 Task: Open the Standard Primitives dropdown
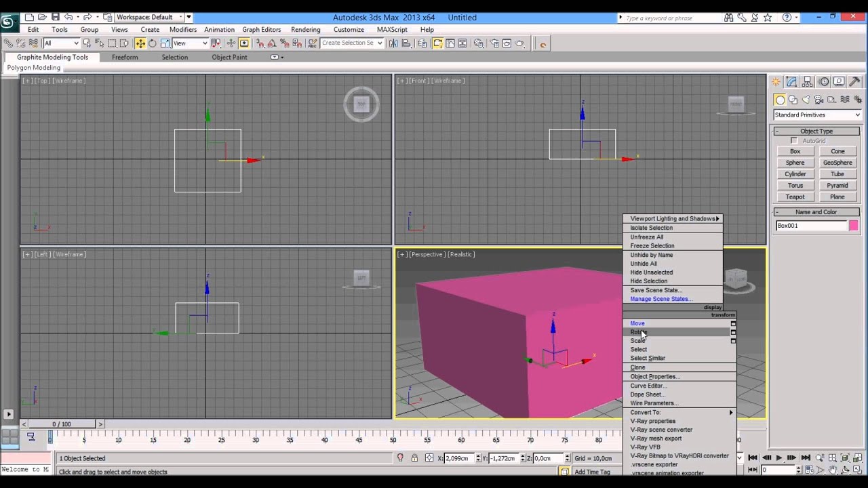point(817,115)
